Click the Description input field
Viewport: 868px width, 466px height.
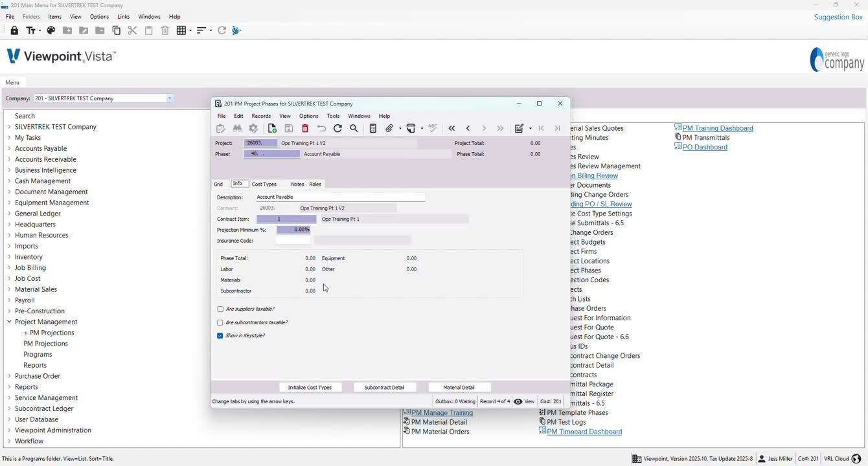(340, 197)
